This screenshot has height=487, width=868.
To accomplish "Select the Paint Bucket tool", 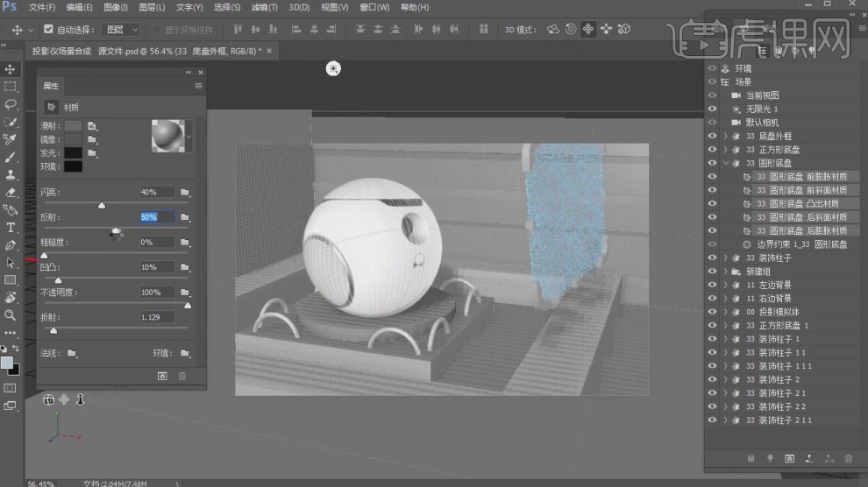I will [x=10, y=210].
